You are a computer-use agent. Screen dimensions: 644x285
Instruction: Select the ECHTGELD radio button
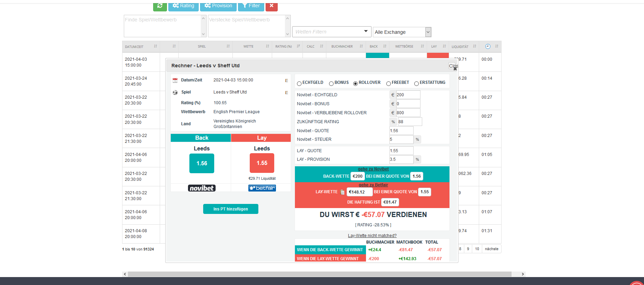[299, 83]
